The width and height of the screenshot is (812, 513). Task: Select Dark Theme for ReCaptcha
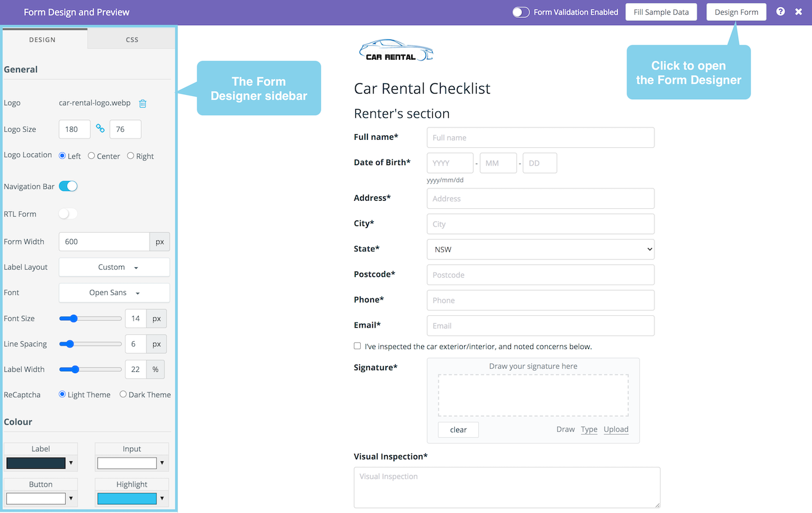click(x=123, y=394)
